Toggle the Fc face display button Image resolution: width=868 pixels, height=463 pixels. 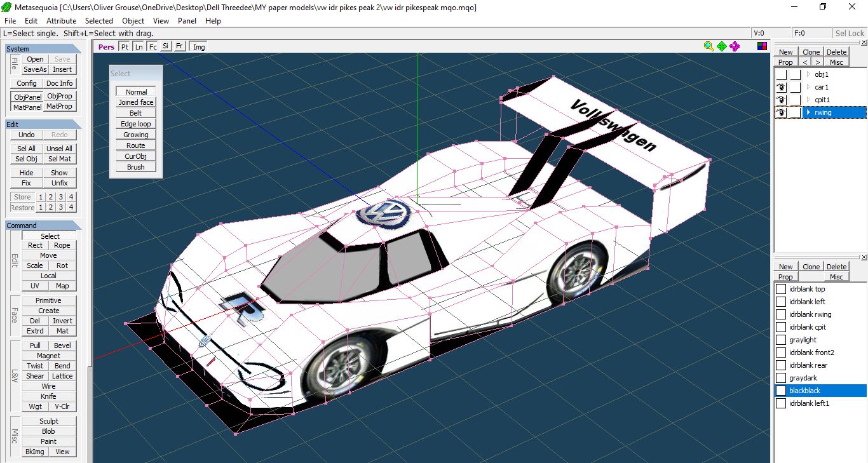[x=153, y=46]
